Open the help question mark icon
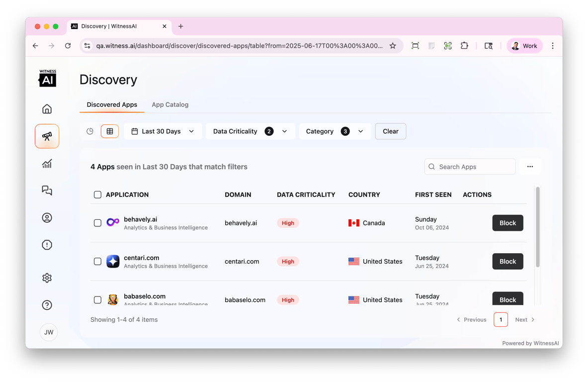588x382 pixels. click(x=47, y=305)
